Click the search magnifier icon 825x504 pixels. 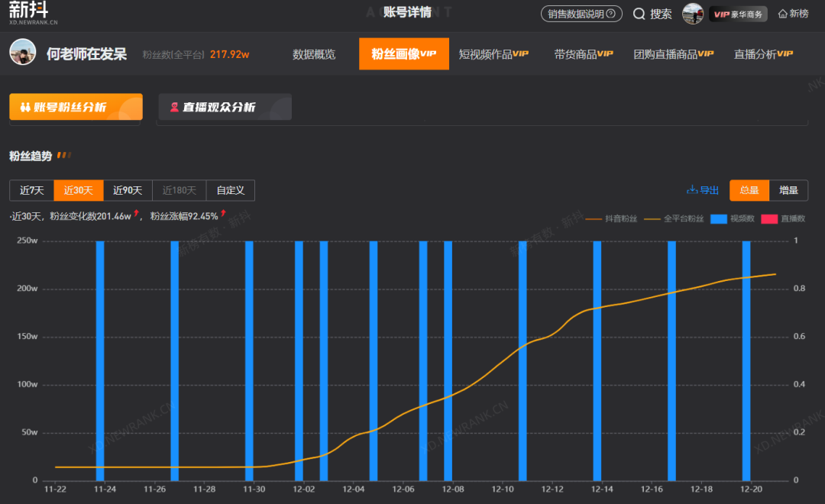point(639,14)
